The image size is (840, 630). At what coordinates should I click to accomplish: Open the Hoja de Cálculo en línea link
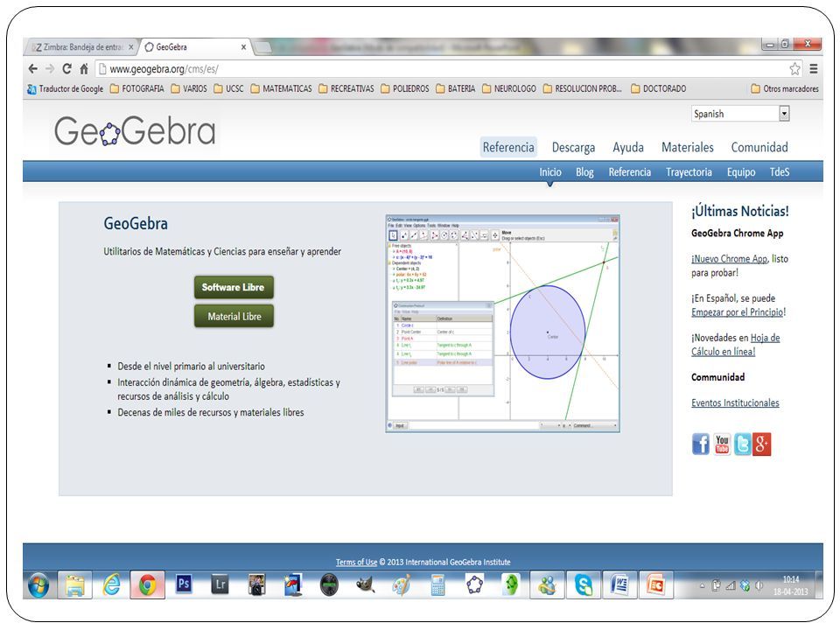click(x=736, y=345)
